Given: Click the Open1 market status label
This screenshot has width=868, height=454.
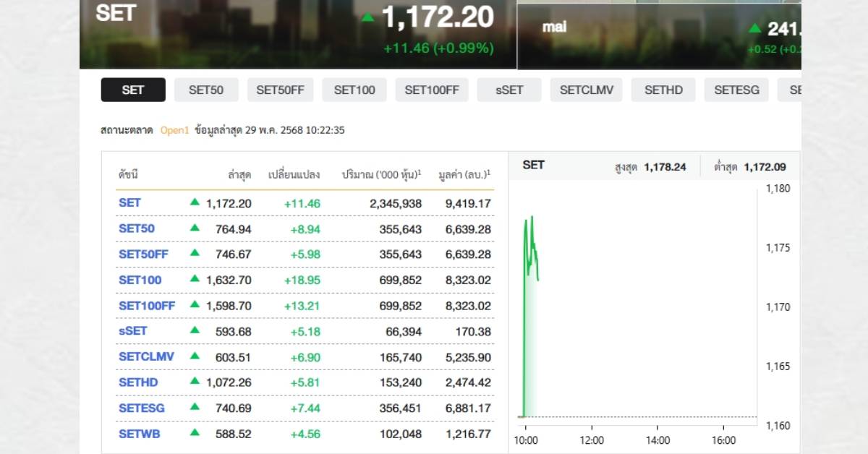Looking at the screenshot, I should [x=174, y=131].
